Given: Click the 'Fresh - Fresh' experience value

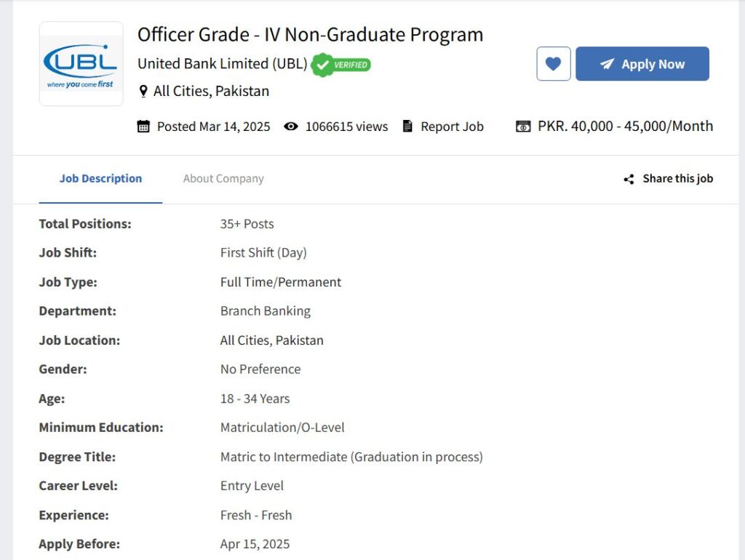Looking at the screenshot, I should point(256,516).
